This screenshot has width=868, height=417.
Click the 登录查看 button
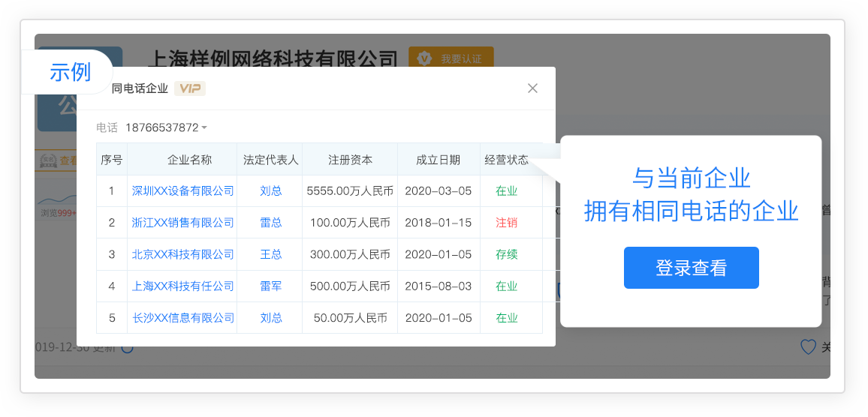click(691, 268)
